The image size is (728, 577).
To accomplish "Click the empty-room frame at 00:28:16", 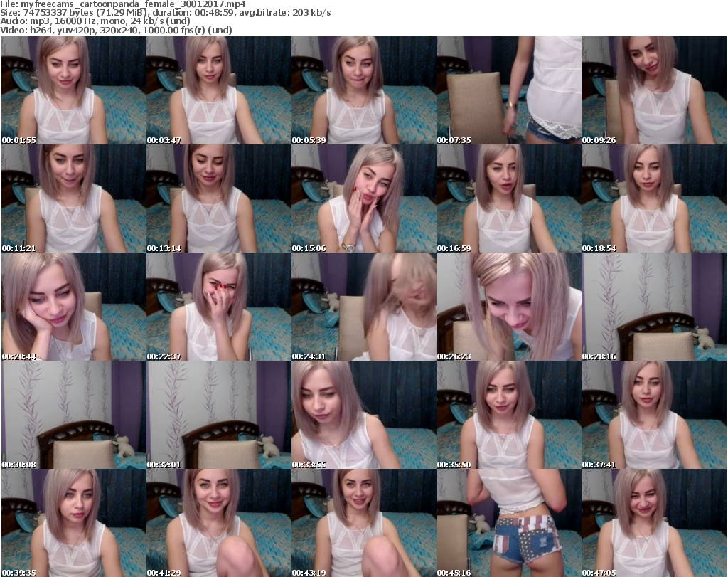I will click(x=653, y=307).
